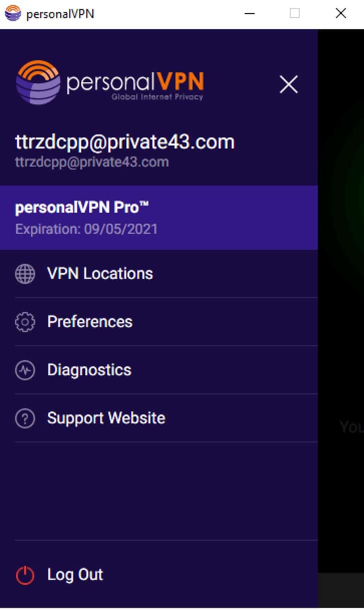The height and width of the screenshot is (610, 364).
Task: Click the red power Log Out icon
Action: [x=25, y=575]
